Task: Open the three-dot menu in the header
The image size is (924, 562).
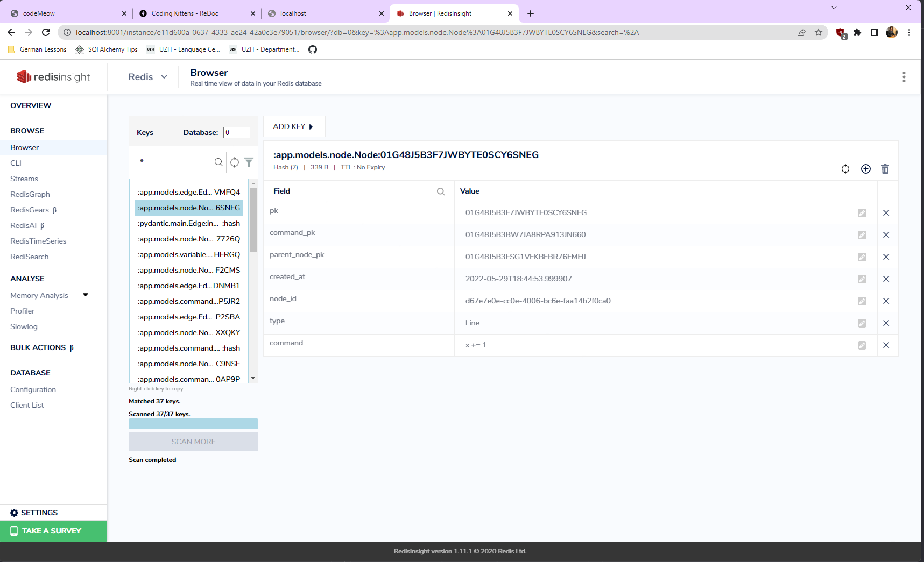Action: pyautogui.click(x=904, y=77)
